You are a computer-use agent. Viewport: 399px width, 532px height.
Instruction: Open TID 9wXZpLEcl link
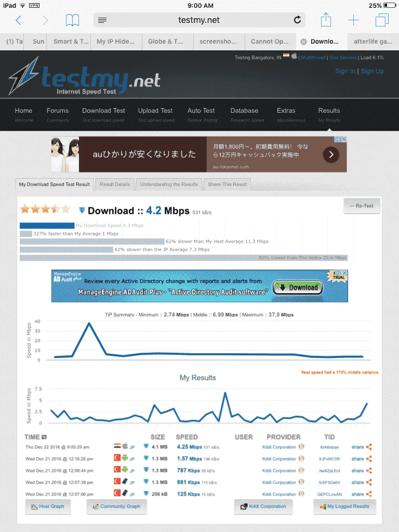pyautogui.click(x=329, y=471)
